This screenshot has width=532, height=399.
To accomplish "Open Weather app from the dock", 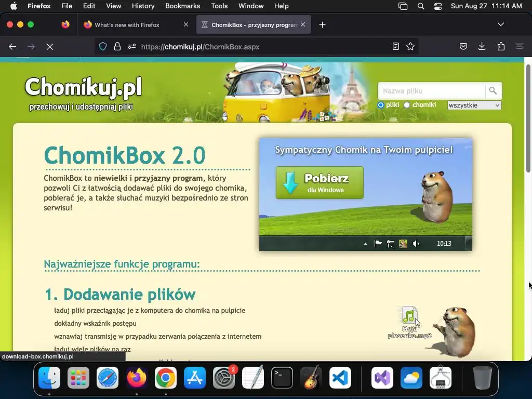I will pos(411,378).
